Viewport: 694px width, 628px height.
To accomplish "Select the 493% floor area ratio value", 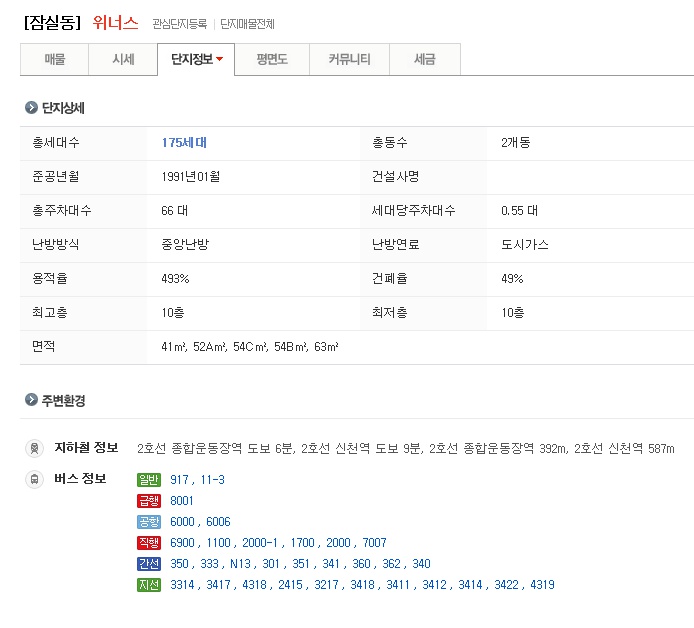I will pos(175,279).
